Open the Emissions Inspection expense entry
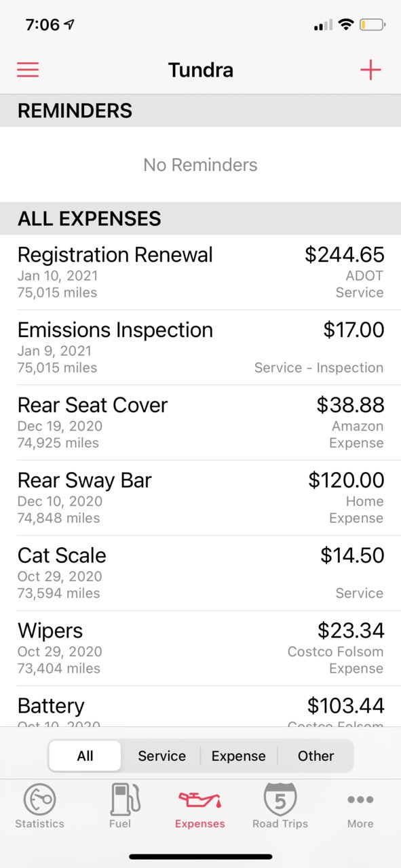Viewport: 401px width, 868px height. pyautogui.click(x=200, y=348)
